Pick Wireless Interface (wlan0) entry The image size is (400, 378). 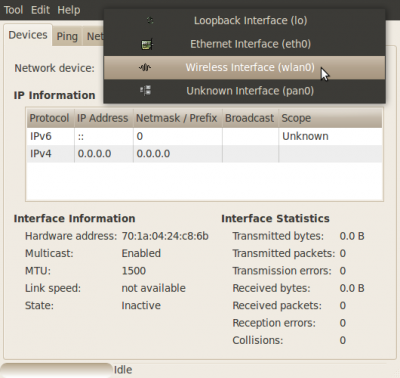244,68
